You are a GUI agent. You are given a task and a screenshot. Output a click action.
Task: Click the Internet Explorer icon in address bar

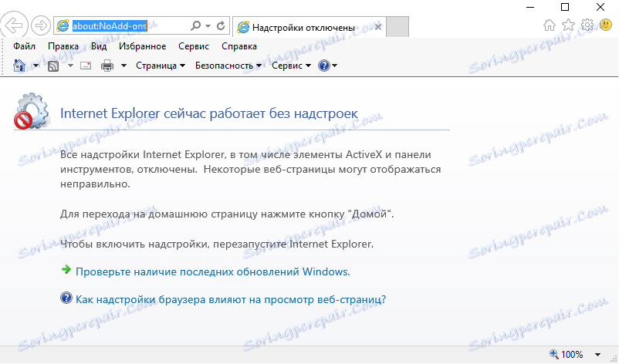(x=63, y=26)
